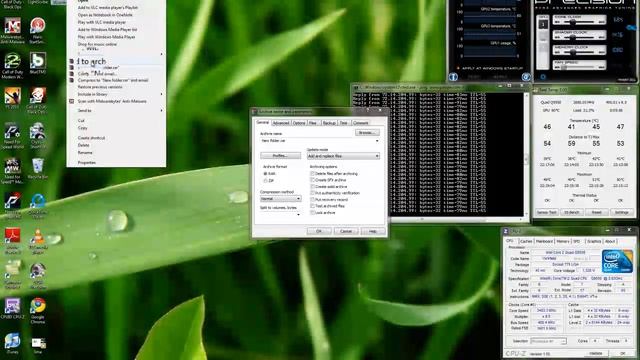Screen dimensions: 640x360
Task: Open the FE 2010 desktop shortcut
Action: click(x=12, y=96)
